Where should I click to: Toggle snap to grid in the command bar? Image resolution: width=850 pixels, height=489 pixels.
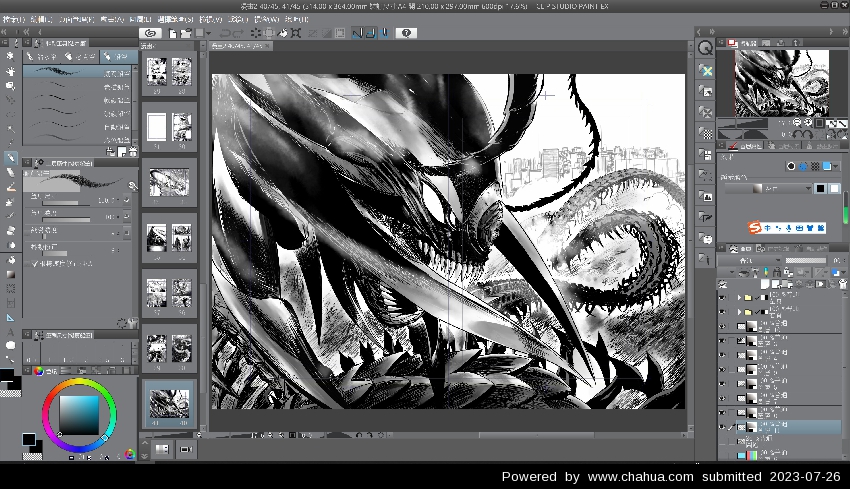(384, 33)
